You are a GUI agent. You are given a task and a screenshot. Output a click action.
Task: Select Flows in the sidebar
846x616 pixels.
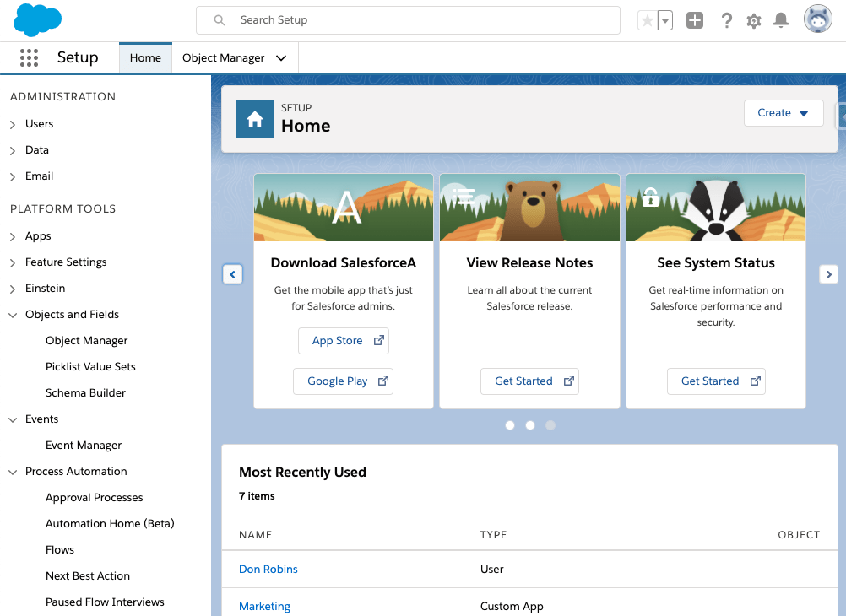(x=59, y=549)
